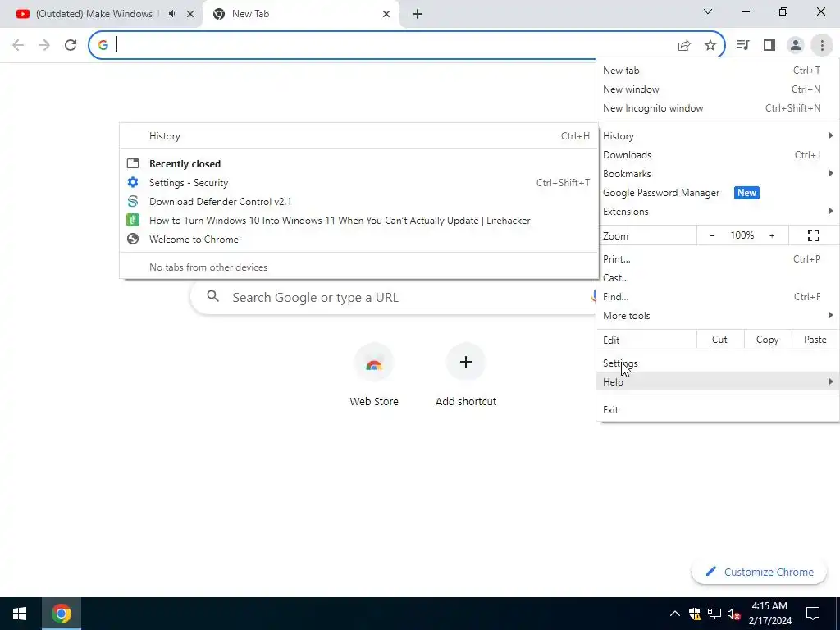Open Downloads from the menu
Viewport: 840px width, 630px height.
(x=717, y=155)
